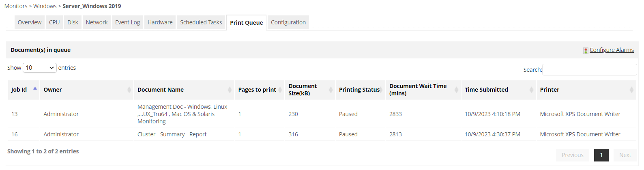Switch to the Overview tab
Image resolution: width=644 pixels, height=170 pixels.
pyautogui.click(x=30, y=22)
